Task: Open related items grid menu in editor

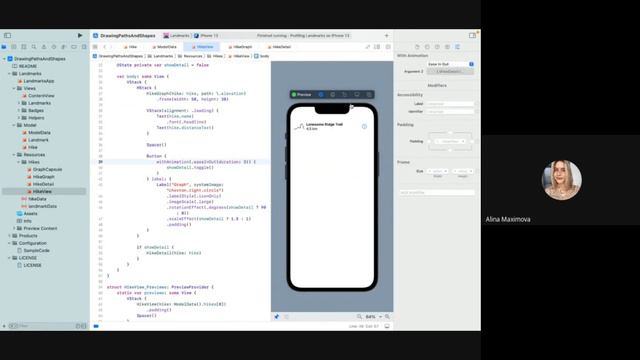Action: 95,47
